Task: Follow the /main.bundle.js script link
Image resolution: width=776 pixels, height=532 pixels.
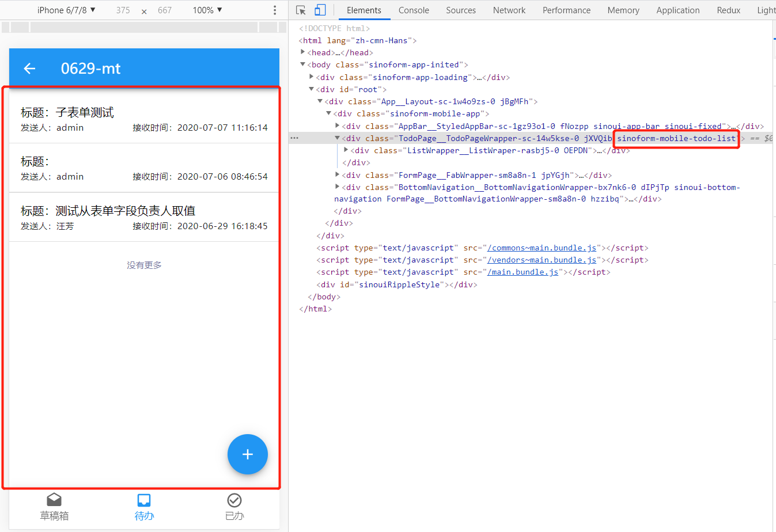Action: pyautogui.click(x=523, y=272)
